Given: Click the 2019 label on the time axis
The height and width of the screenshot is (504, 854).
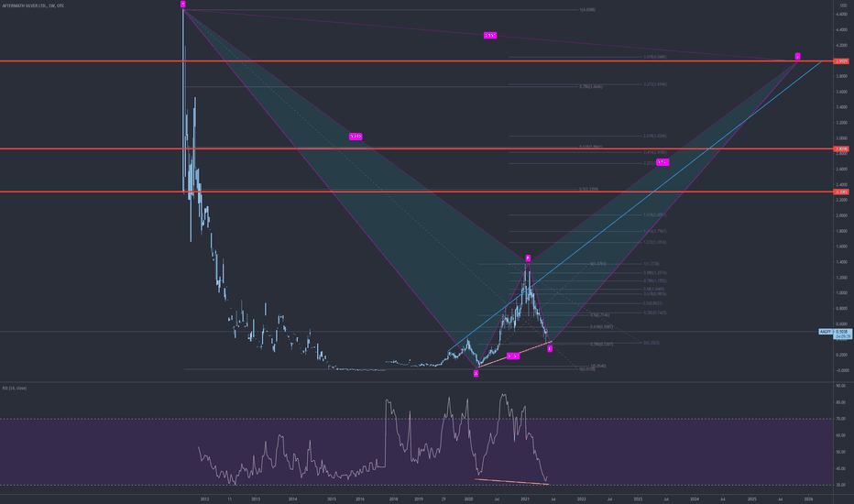Looking at the screenshot, I should pyautogui.click(x=418, y=499).
